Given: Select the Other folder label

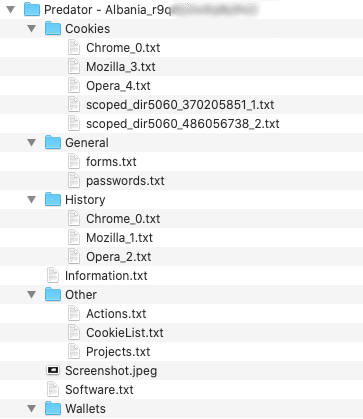Looking at the screenshot, I should pos(81,295).
